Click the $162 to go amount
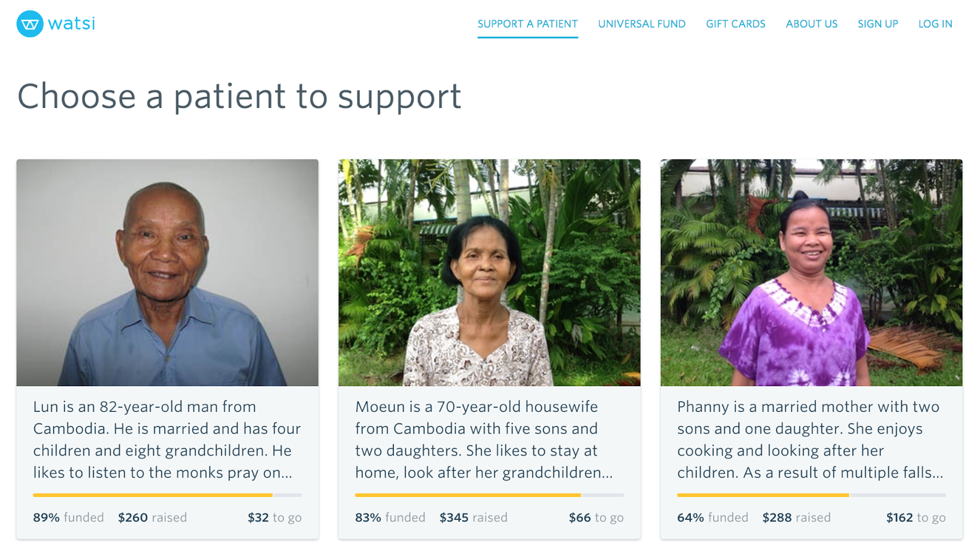 (x=915, y=517)
